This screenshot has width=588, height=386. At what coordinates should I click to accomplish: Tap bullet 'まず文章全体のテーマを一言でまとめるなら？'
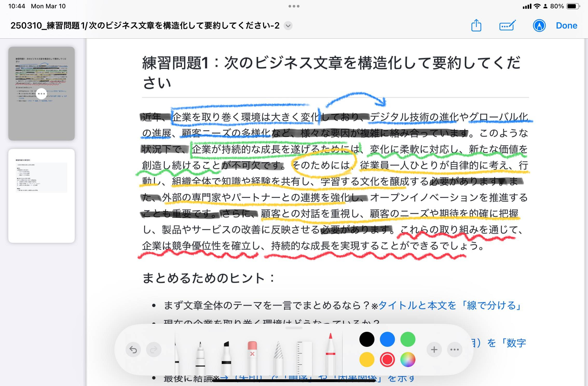point(267,305)
